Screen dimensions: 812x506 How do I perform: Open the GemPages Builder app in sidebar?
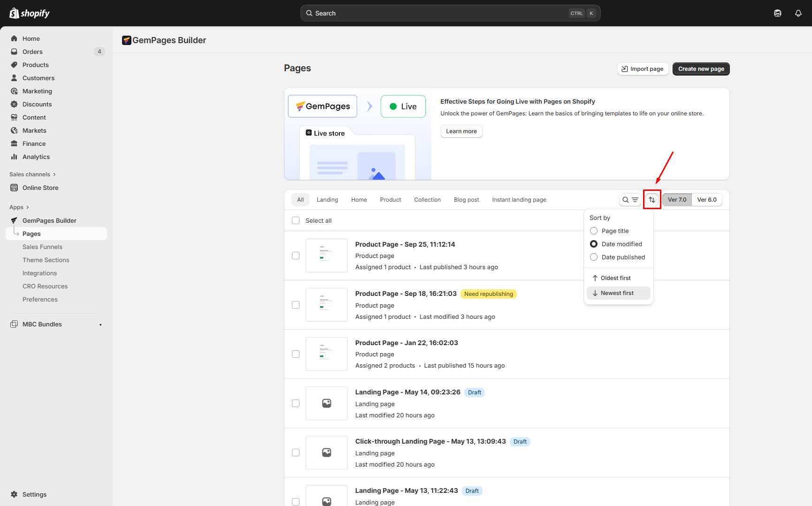tap(49, 220)
